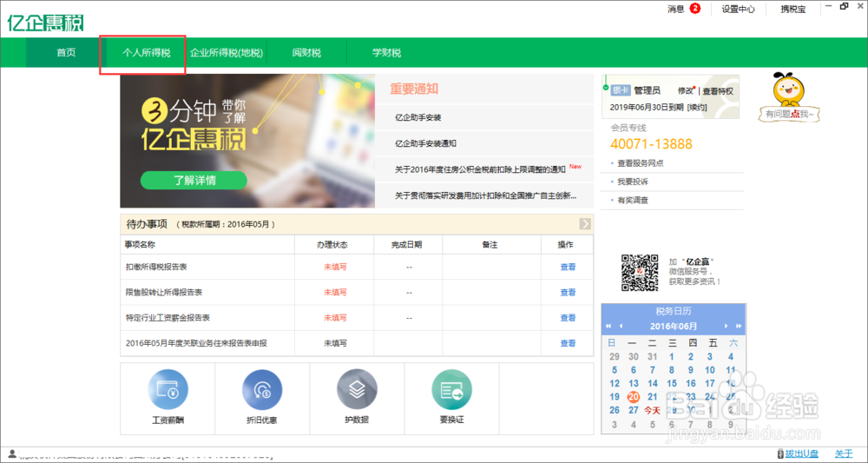The image size is (868, 463).
Task: Click the [续约] renewal link
Action: point(697,108)
